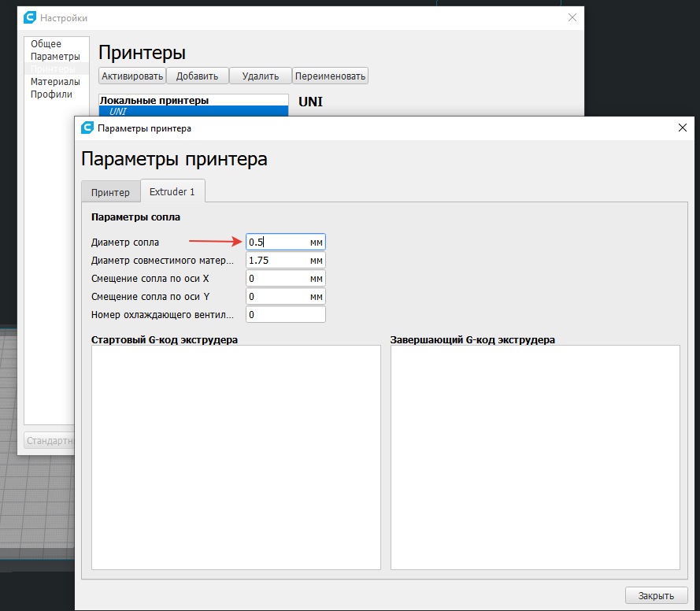Switch to the Принтер tab
Viewport: 700px width, 611px height.
110,192
